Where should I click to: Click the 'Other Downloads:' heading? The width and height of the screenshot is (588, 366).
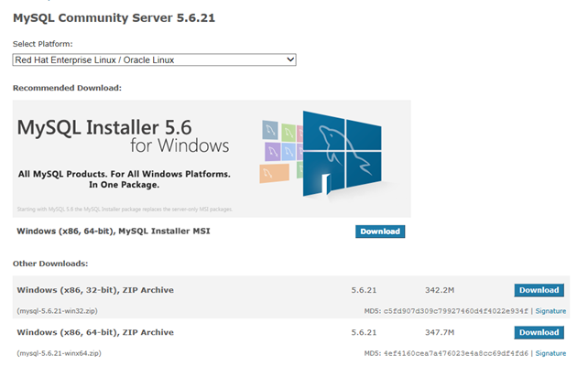pos(50,264)
